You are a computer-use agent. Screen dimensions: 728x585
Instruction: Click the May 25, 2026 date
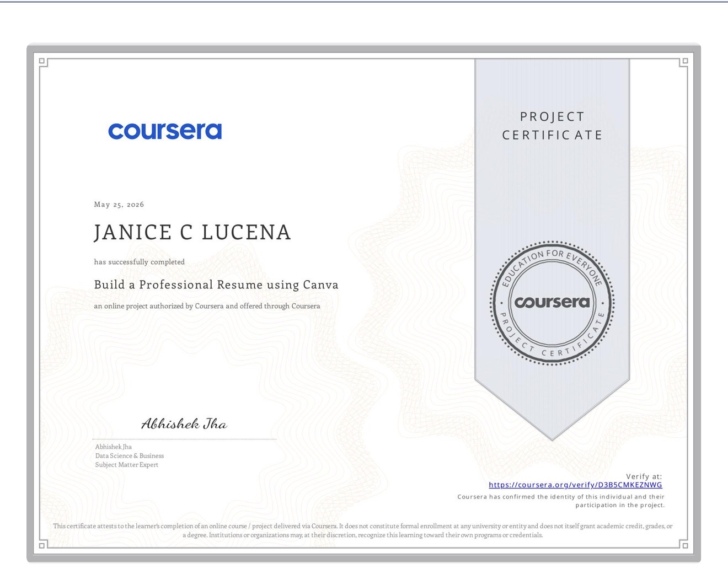119,205
